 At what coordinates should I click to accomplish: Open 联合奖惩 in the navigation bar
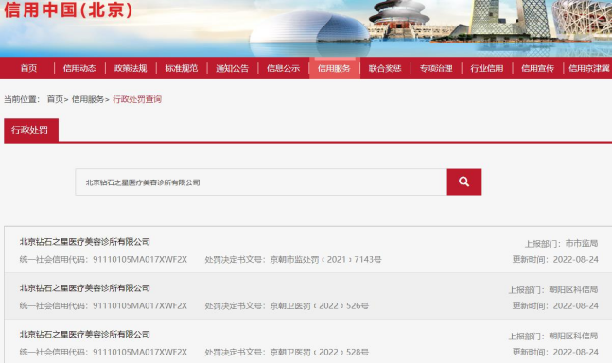385,68
